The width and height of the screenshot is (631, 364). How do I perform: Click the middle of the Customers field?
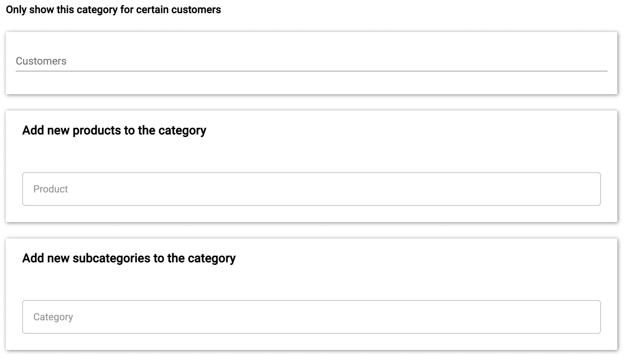pyautogui.click(x=311, y=61)
